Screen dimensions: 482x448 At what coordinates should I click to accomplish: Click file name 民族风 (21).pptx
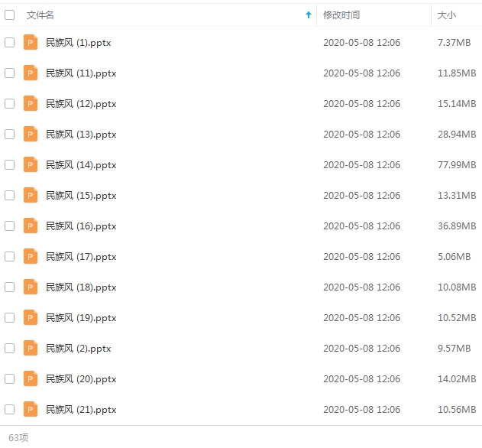(x=81, y=410)
